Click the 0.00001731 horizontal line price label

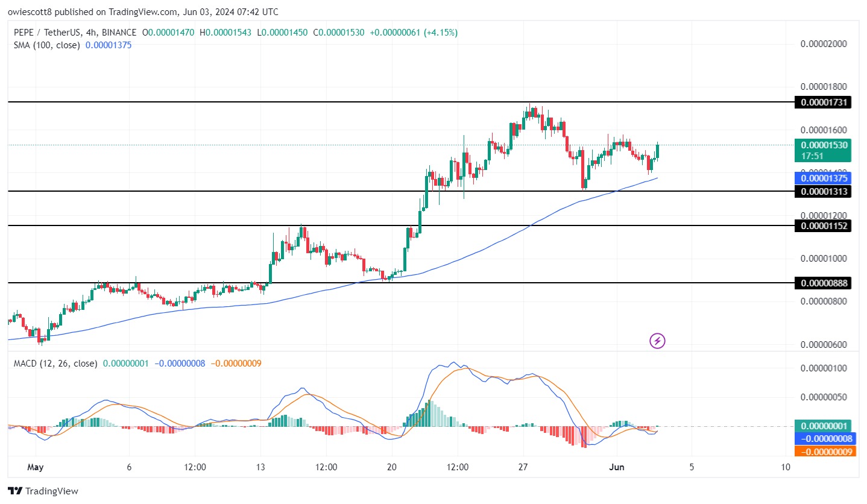click(x=823, y=102)
